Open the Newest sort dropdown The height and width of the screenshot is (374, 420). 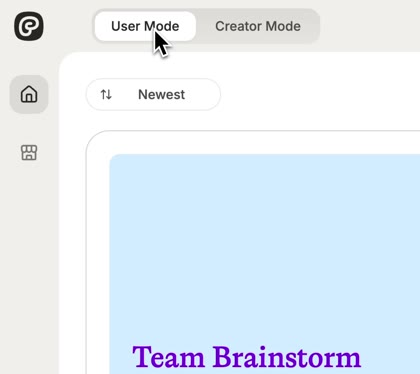[153, 95]
